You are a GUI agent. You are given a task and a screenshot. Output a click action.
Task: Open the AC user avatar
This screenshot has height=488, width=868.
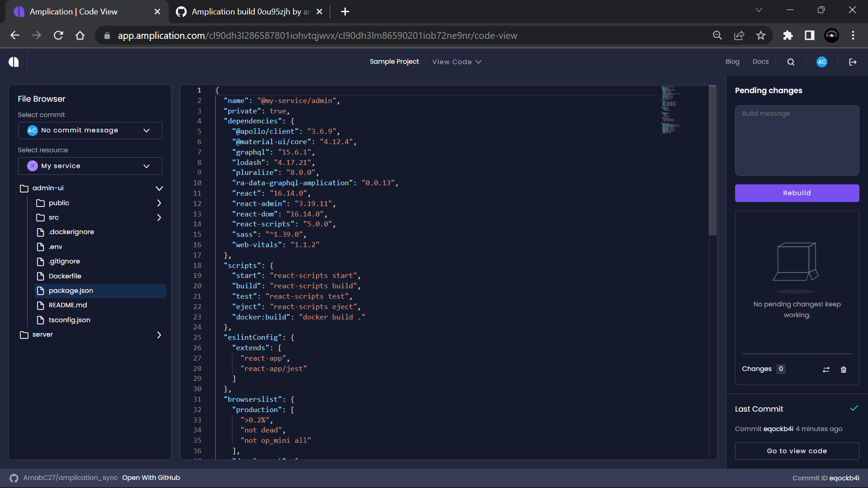pyautogui.click(x=821, y=61)
